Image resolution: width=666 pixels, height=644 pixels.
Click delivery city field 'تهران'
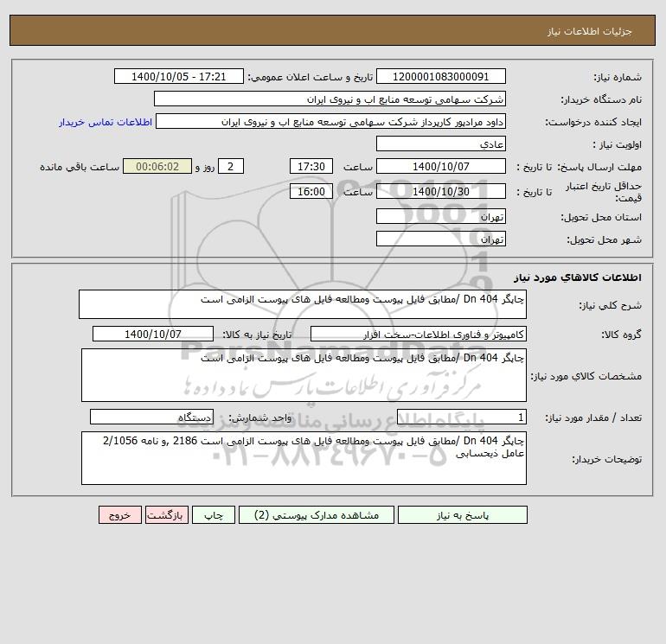click(441, 239)
